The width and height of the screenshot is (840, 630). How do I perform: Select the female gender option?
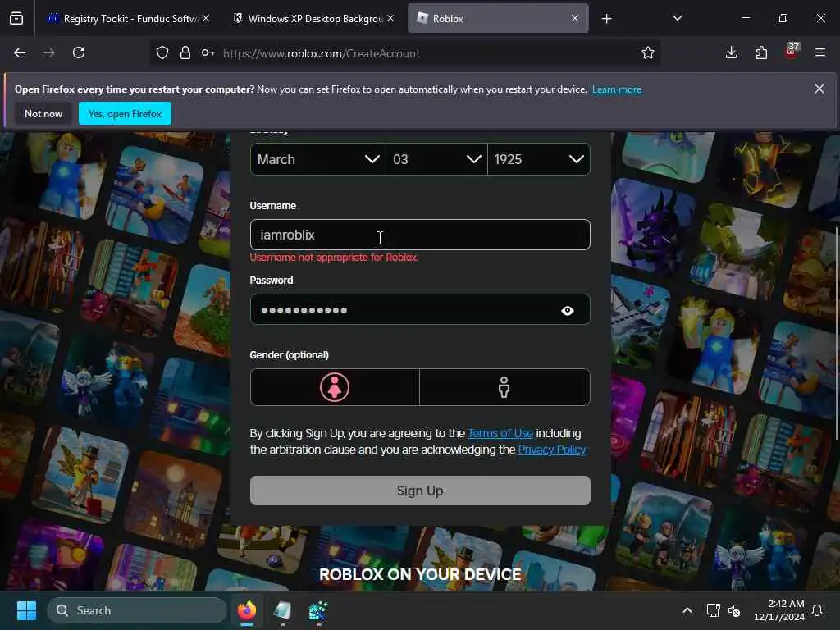click(x=335, y=387)
